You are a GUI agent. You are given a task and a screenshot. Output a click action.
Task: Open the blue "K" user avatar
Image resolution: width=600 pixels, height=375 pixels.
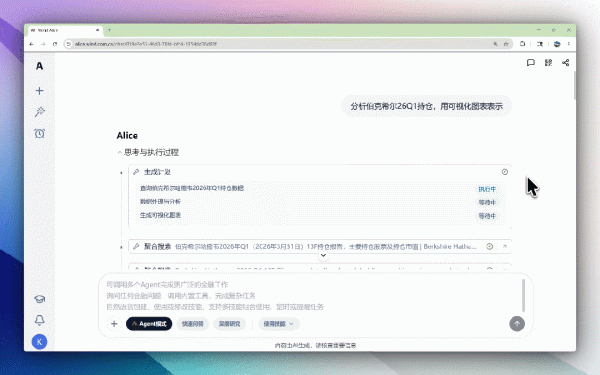point(39,342)
